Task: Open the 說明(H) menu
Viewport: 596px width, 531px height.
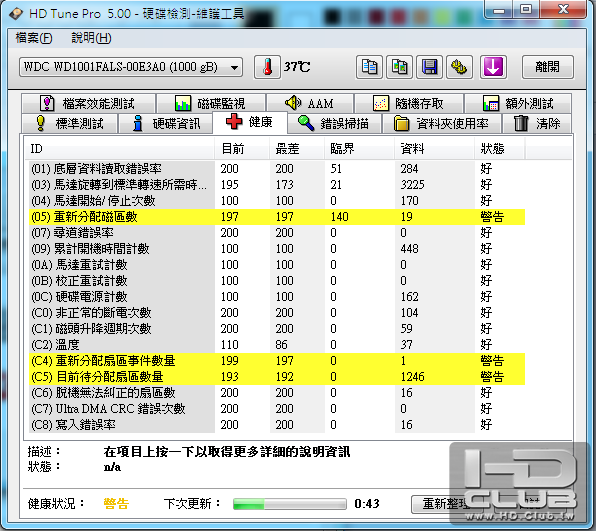Action: pos(91,38)
